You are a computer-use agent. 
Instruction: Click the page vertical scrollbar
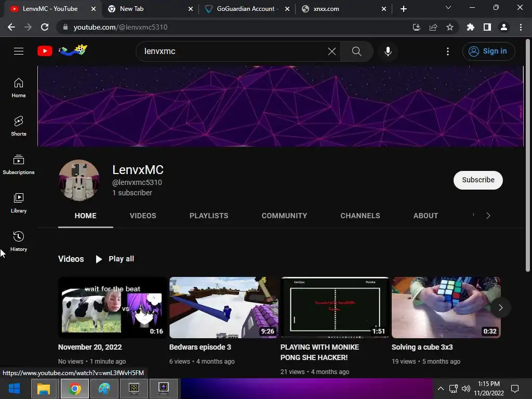pos(528,156)
